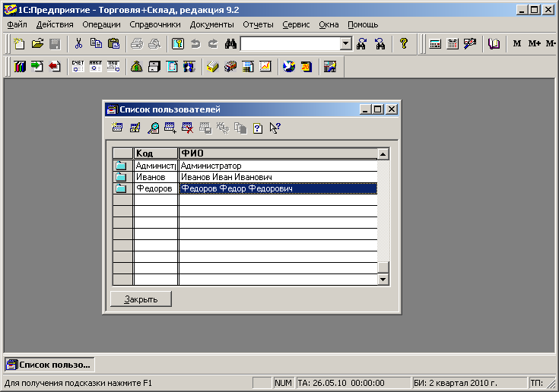Click the green arrow incoming document icon
559x392 pixels.
pyautogui.click(x=37, y=67)
